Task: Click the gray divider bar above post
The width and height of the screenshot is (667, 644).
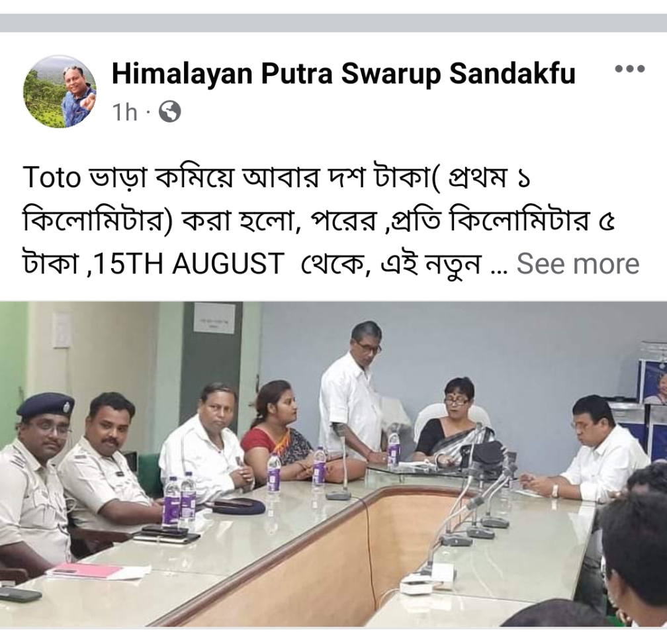Action: coord(333,23)
